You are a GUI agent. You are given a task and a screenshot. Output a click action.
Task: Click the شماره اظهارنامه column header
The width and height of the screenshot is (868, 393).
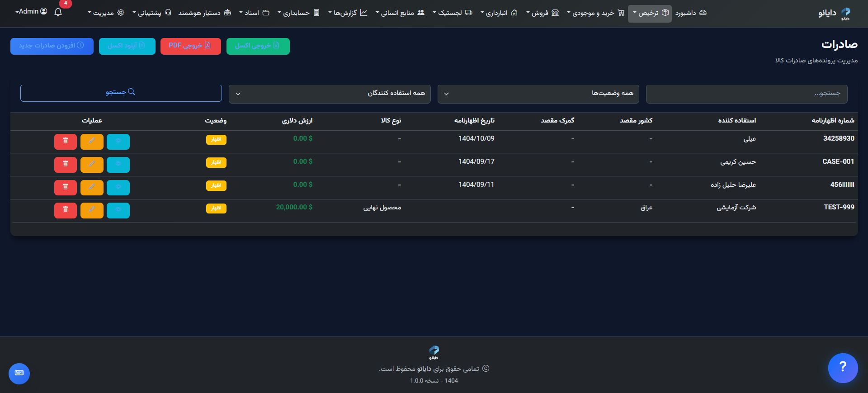point(833,121)
